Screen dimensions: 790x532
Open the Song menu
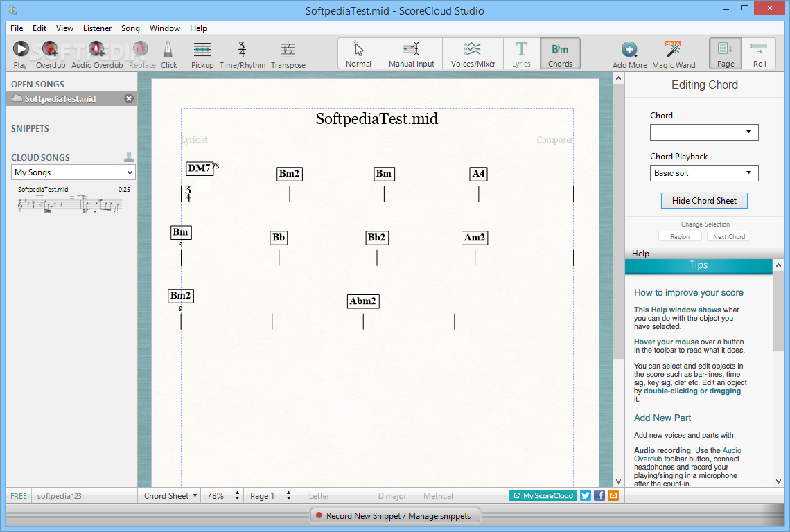(x=130, y=28)
